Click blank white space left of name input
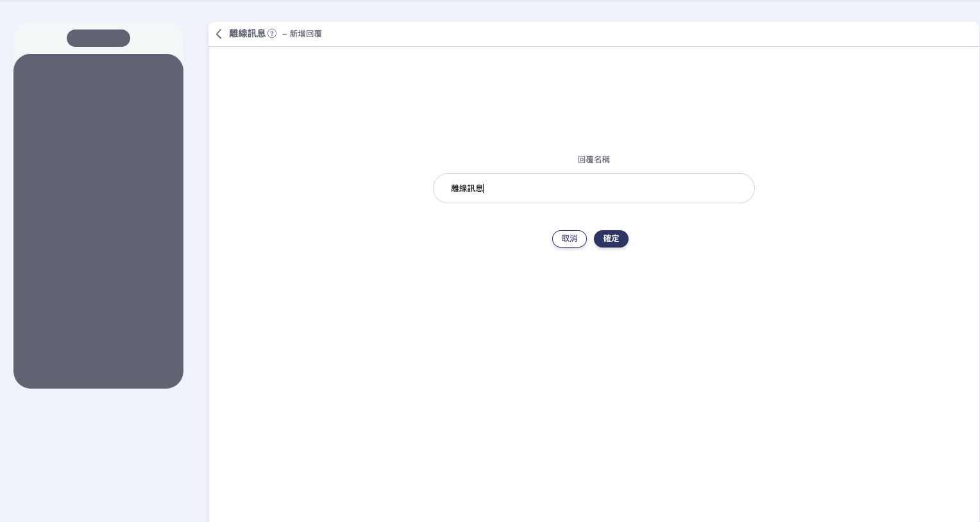The height and width of the screenshot is (522, 980). tap(321, 189)
